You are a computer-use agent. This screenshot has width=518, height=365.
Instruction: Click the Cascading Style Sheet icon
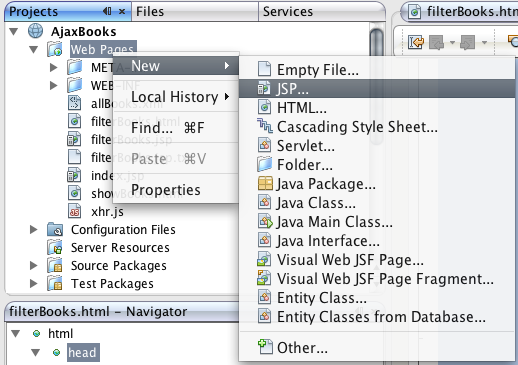(265, 126)
